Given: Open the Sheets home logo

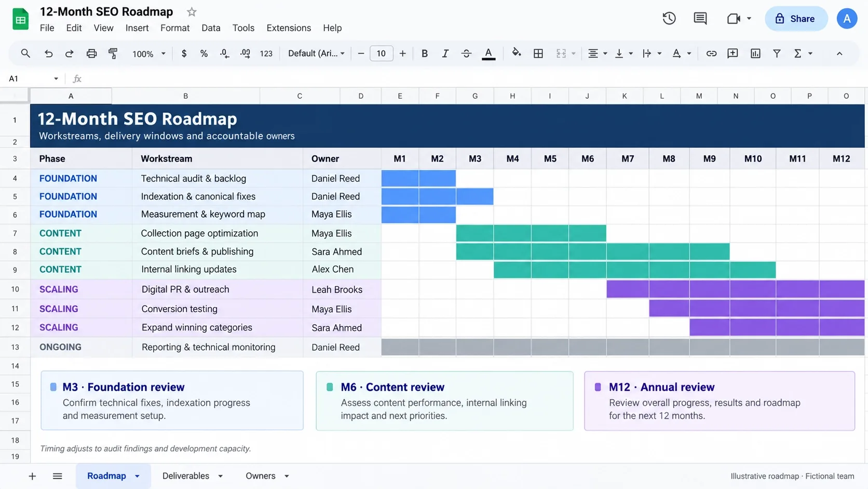Looking at the screenshot, I should tap(20, 19).
